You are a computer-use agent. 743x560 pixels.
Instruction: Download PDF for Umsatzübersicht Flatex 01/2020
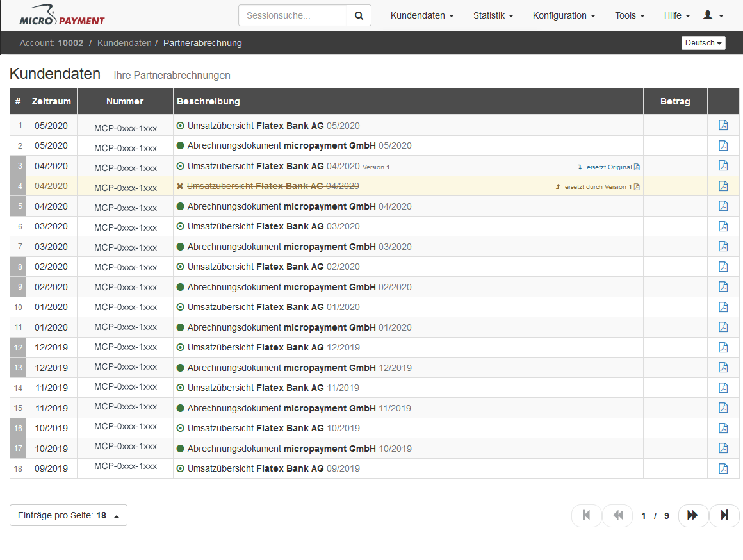723,307
